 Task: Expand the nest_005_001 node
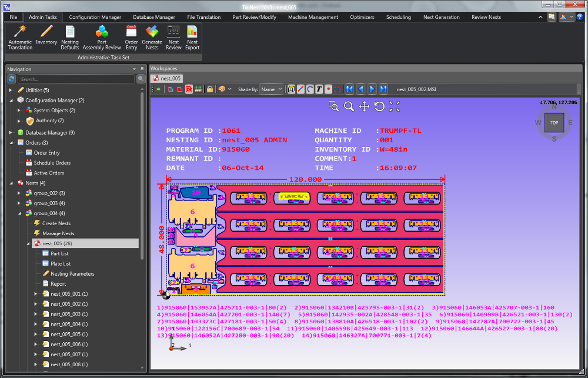pyautogui.click(x=34, y=293)
